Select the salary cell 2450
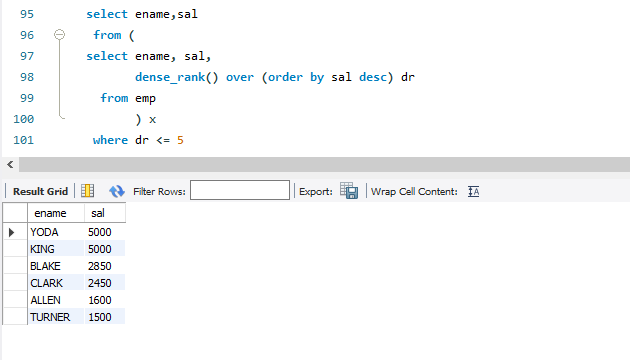This screenshot has width=630, height=360. 105,283
